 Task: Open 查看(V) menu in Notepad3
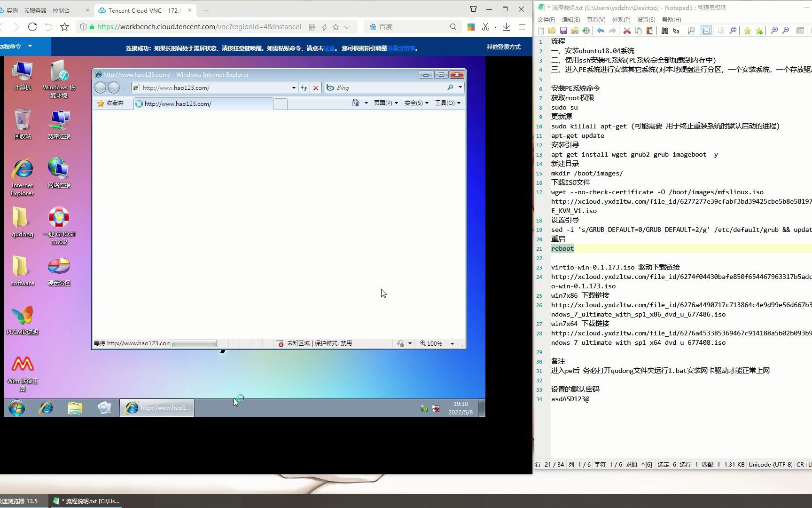(596, 19)
